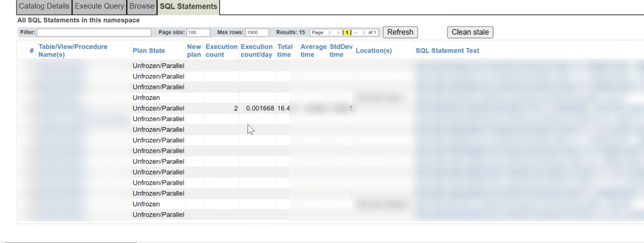The height and width of the screenshot is (243, 644).
Task: Select the SQL Statements tab
Action: 189,7
